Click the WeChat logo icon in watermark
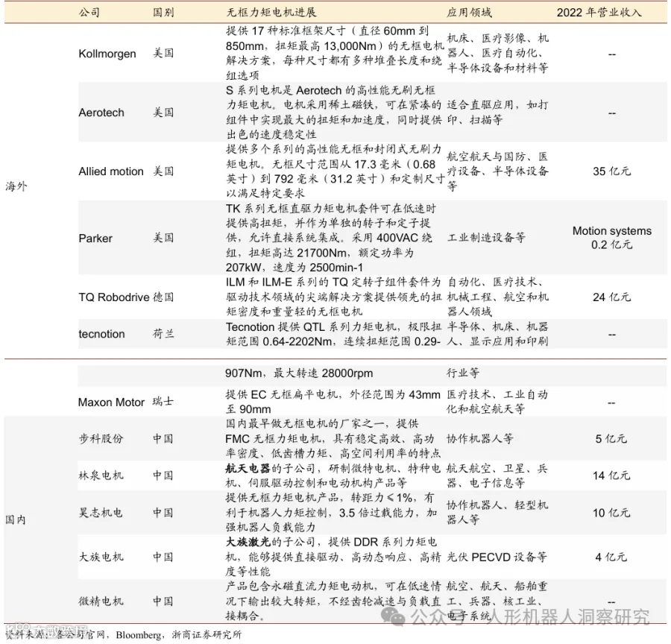The width and height of the screenshot is (671, 644). 393,616
